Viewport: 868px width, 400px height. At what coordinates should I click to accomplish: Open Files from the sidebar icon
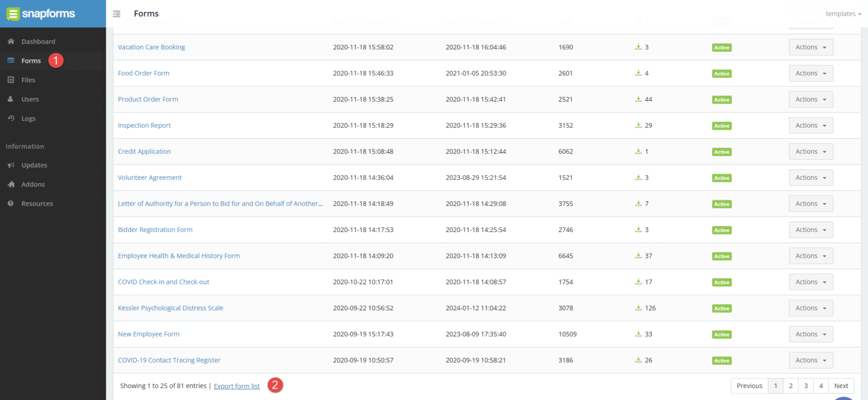11,80
